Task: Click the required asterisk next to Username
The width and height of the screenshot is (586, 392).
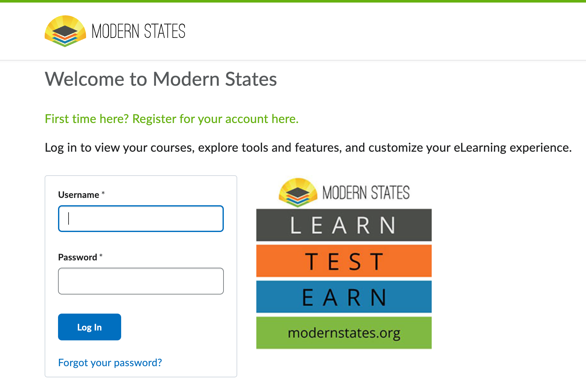Action: pos(103,192)
